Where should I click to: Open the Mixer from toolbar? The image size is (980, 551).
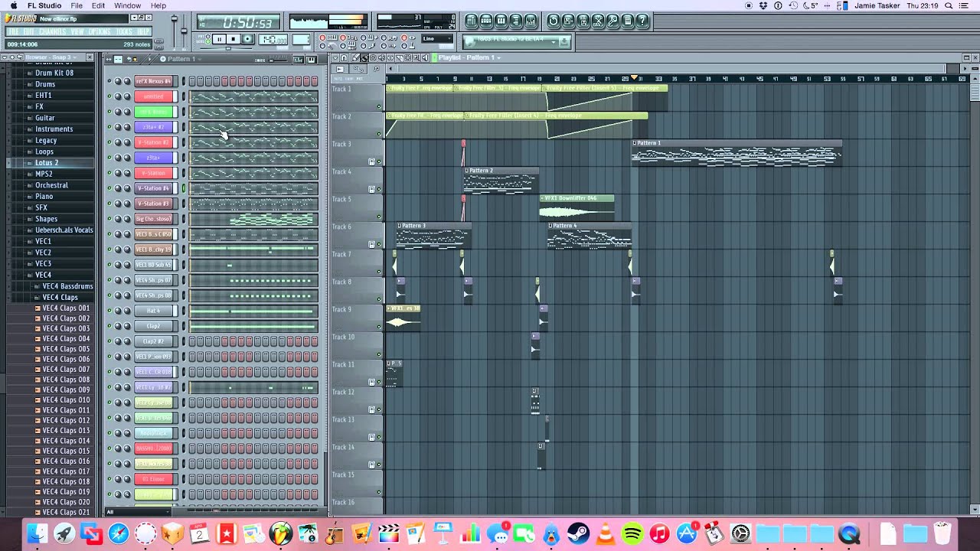point(531,21)
